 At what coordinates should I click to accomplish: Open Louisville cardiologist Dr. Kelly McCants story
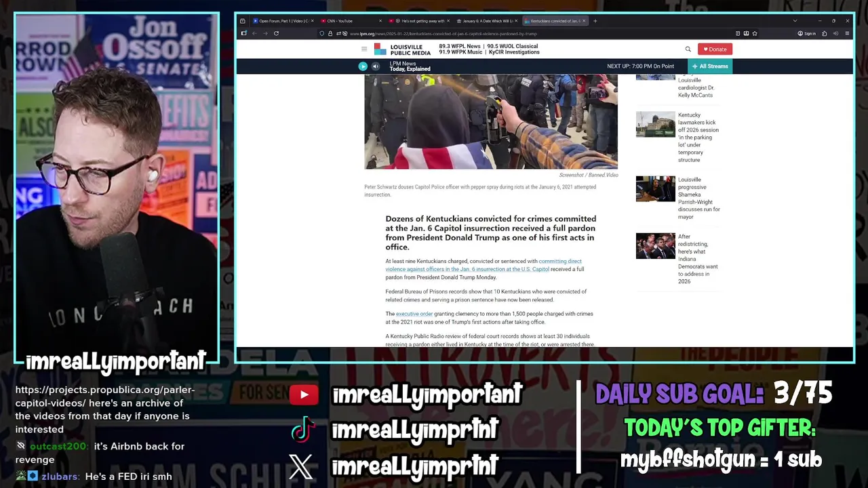696,87
